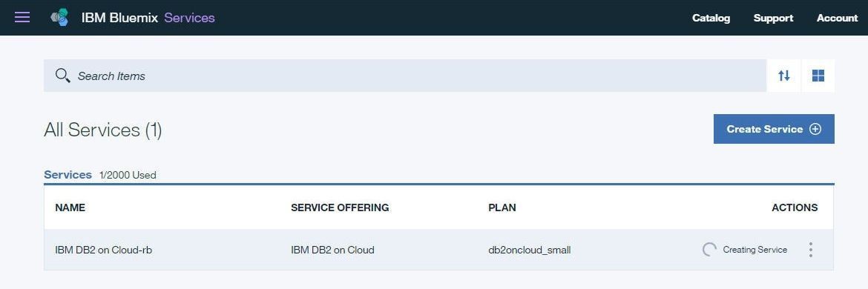Click the db2oncloud_small plan cell
868x289 pixels.
[x=529, y=250]
